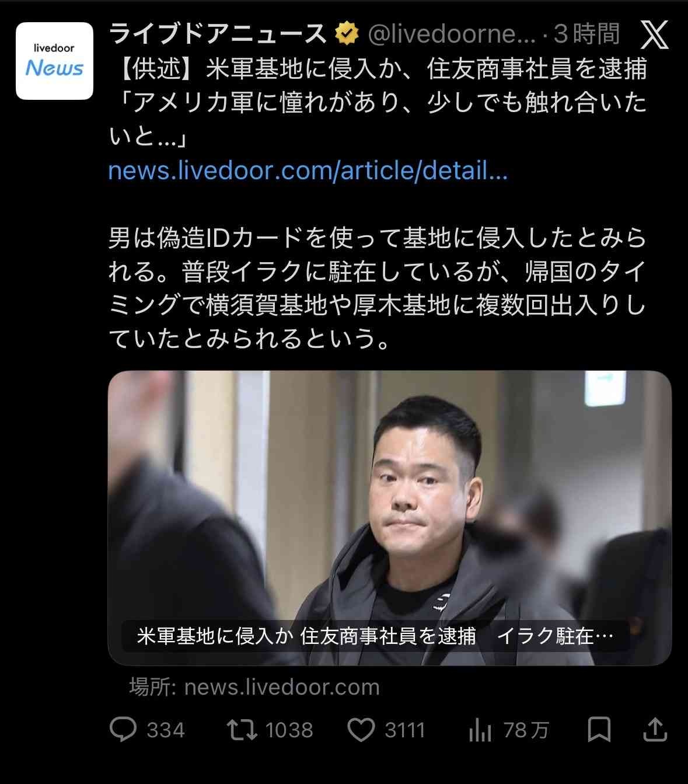The image size is (688, 784).
Task: Open the source label news.livedoor.com
Action: pyautogui.click(x=254, y=687)
